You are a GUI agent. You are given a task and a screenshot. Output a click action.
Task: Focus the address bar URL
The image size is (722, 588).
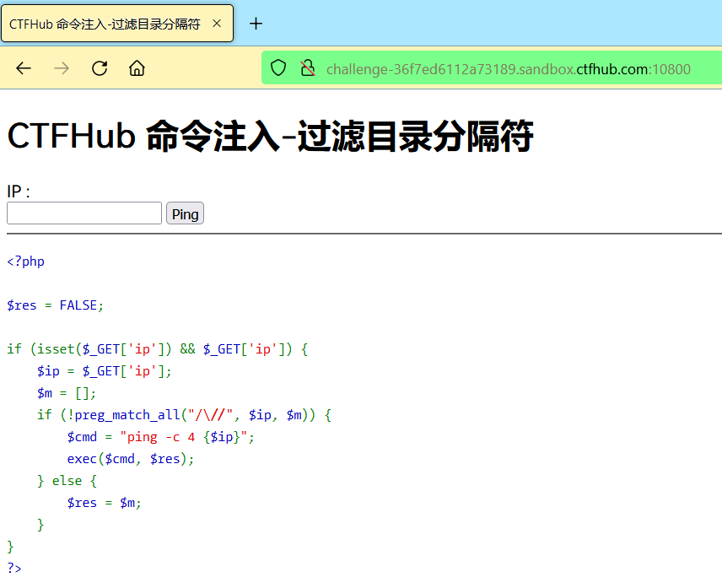509,69
